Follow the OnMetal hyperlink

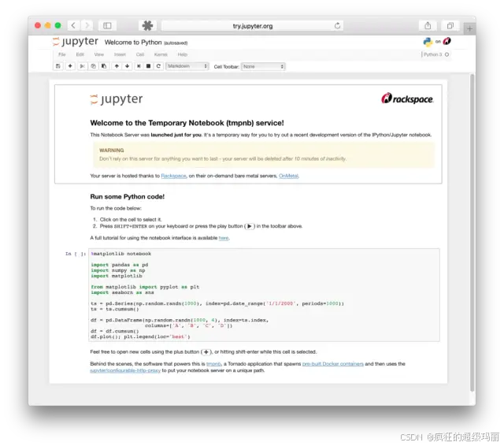288,176
